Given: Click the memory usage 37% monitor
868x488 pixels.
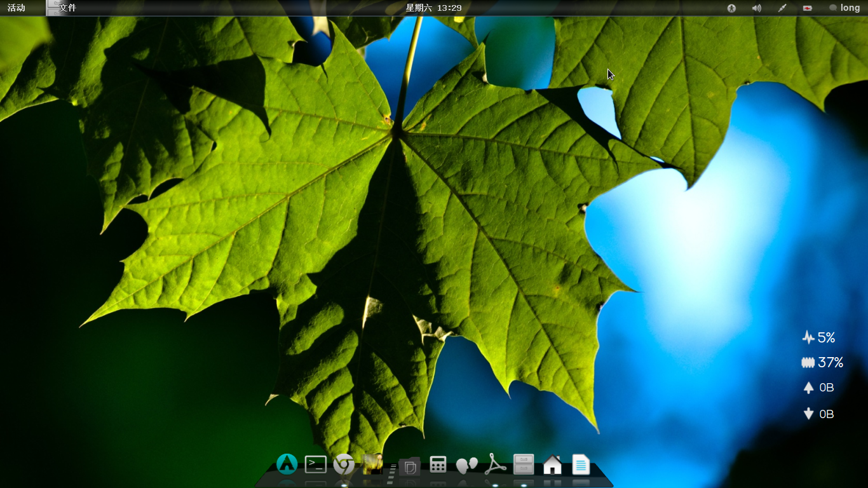Looking at the screenshot, I should pyautogui.click(x=822, y=363).
